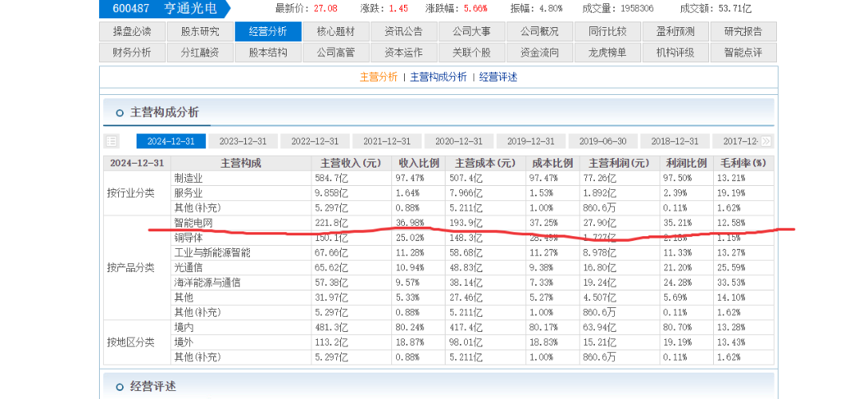Viewport: 868px width, 399px height.
Task: Open the 公司概况 tab
Action: point(539,32)
